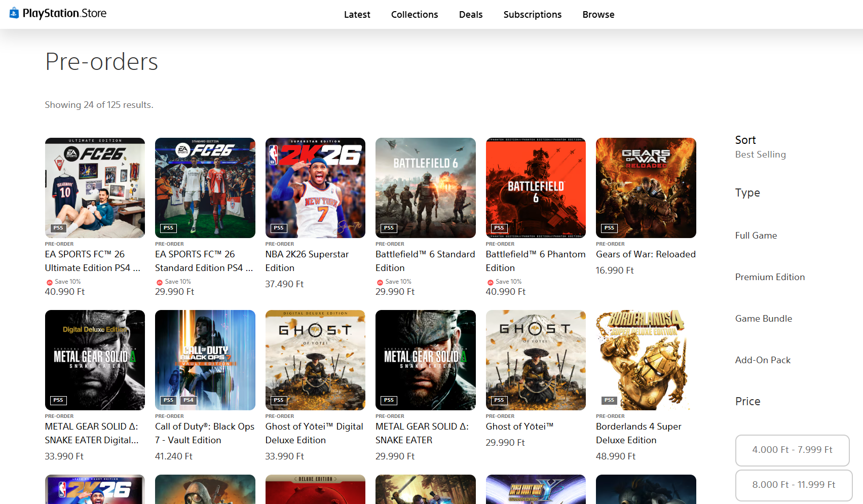The height and width of the screenshot is (504, 863).
Task: Open NBA 2K26 cover in third row
Action: point(95,489)
